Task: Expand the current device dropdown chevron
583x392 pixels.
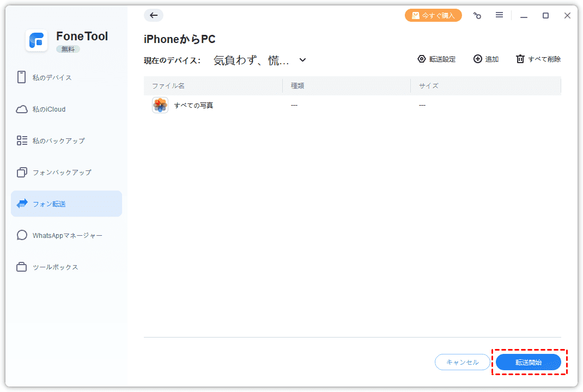Action: tap(303, 60)
